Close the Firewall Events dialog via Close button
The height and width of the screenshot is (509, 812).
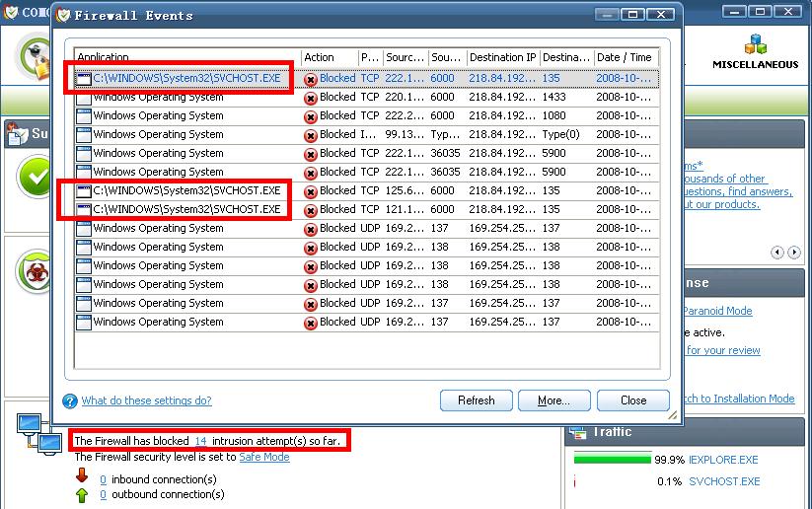pyautogui.click(x=632, y=400)
